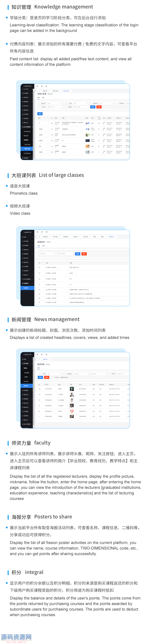
Task: Select 语音大班课 in video class screenshot sidebar
Action: (27, 145)
